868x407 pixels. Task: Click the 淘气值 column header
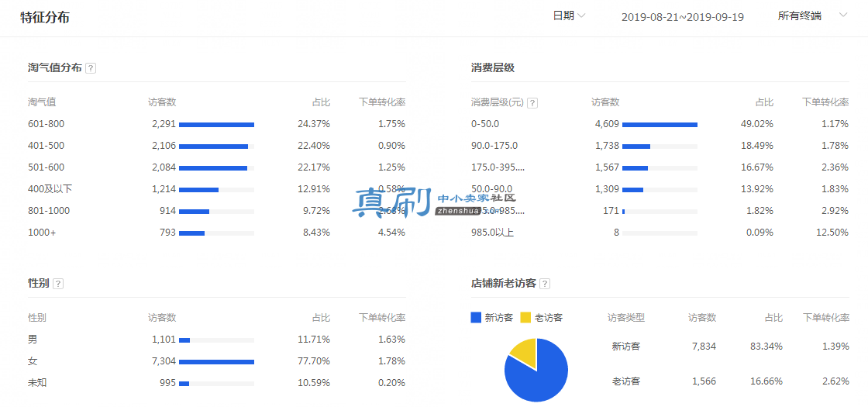[x=42, y=102]
